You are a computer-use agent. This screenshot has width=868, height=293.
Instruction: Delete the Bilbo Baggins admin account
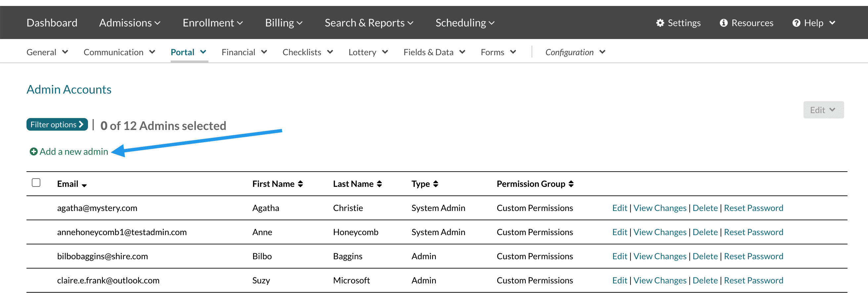click(x=705, y=256)
